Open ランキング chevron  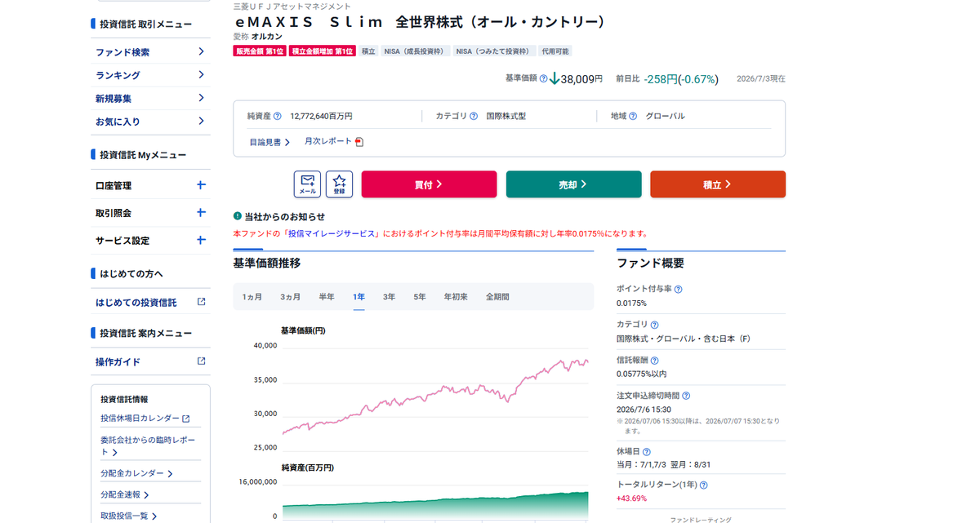201,75
